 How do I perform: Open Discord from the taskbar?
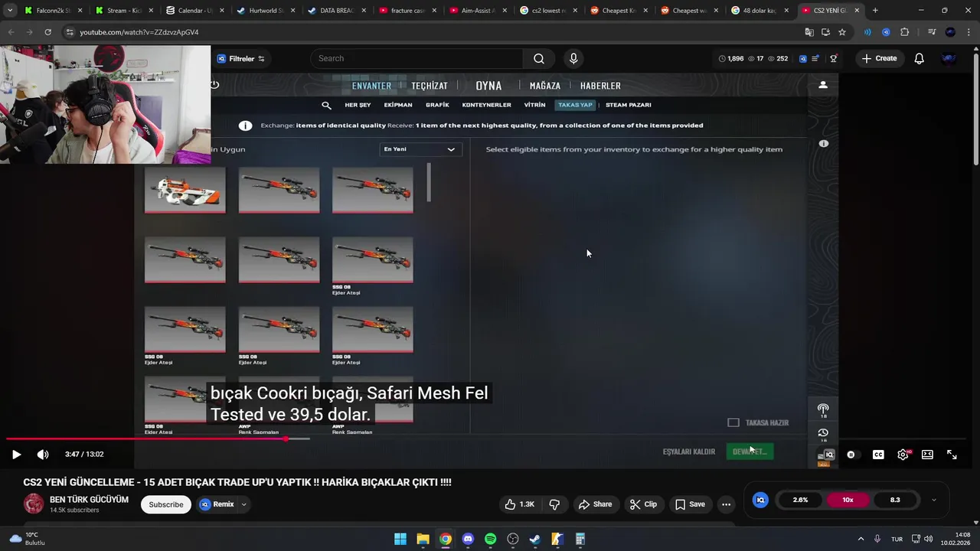point(468,539)
